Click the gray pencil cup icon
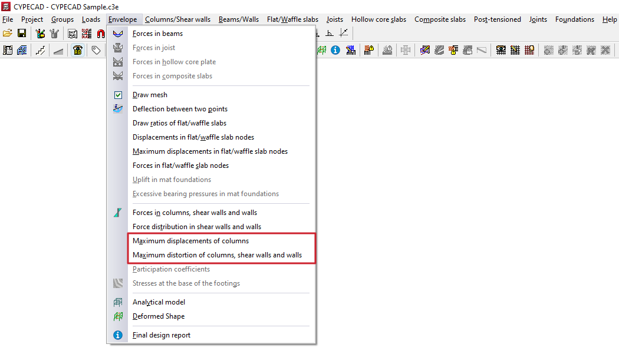619x364 pixels. pyautogui.click(x=54, y=34)
